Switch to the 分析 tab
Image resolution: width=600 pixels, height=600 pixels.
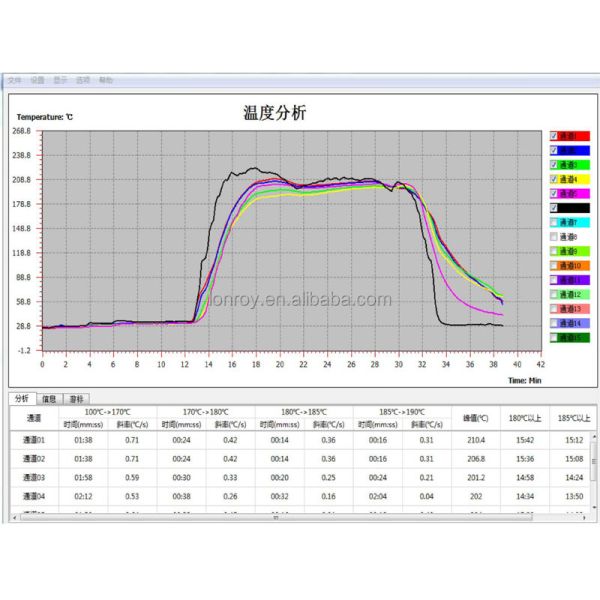pos(22,399)
